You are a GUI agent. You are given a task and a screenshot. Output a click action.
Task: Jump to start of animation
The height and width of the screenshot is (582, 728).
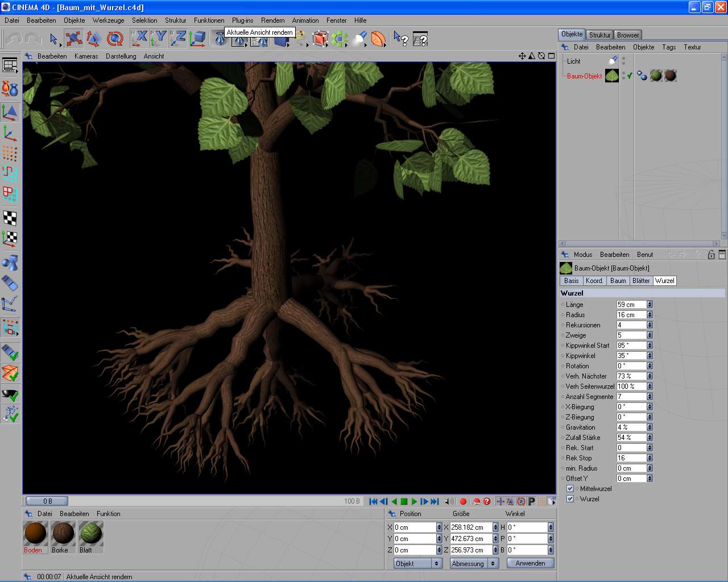[x=373, y=501]
